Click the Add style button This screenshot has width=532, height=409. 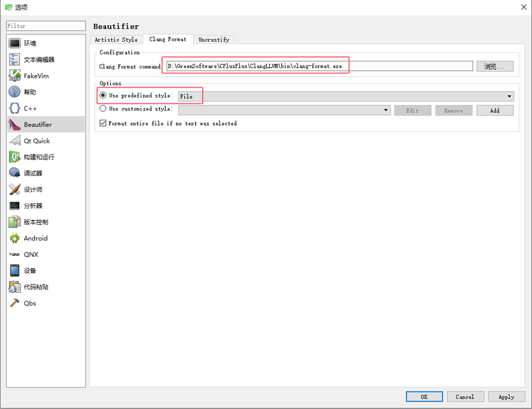point(495,110)
